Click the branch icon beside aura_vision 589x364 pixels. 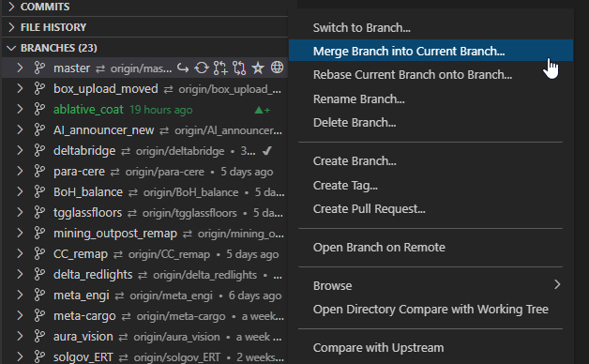[x=39, y=337]
